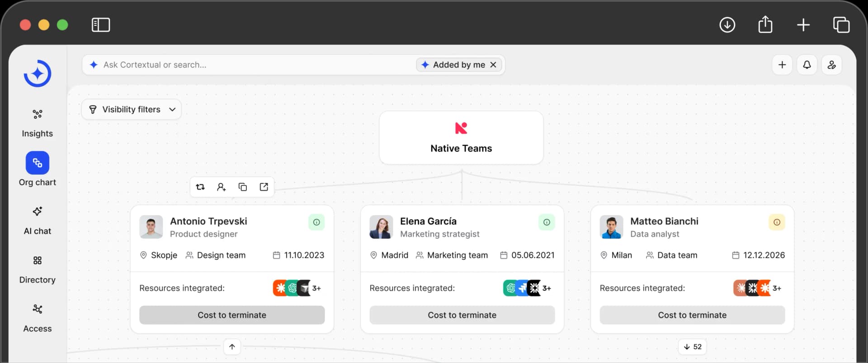The width and height of the screenshot is (868, 363).
Task: Click Cost to terminate for Matteo Bianchi
Action: click(x=692, y=315)
